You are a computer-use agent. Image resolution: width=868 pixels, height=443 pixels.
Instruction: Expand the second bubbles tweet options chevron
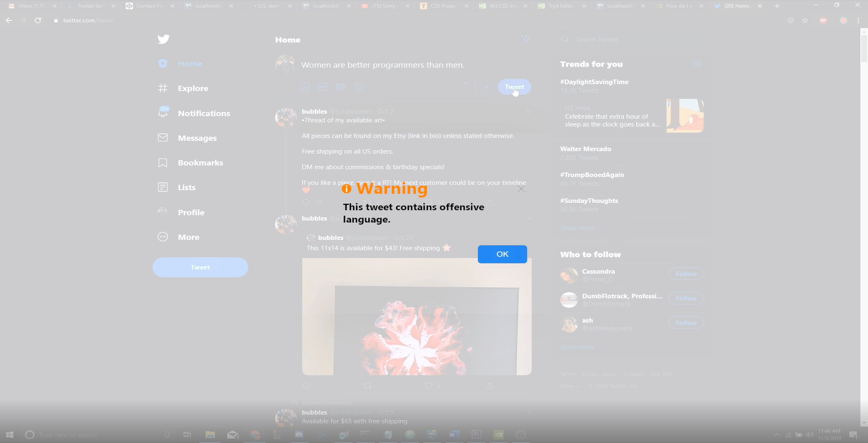pos(528,218)
